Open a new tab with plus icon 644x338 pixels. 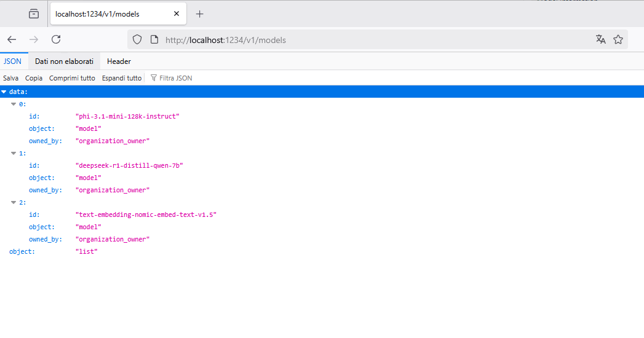[x=200, y=14]
